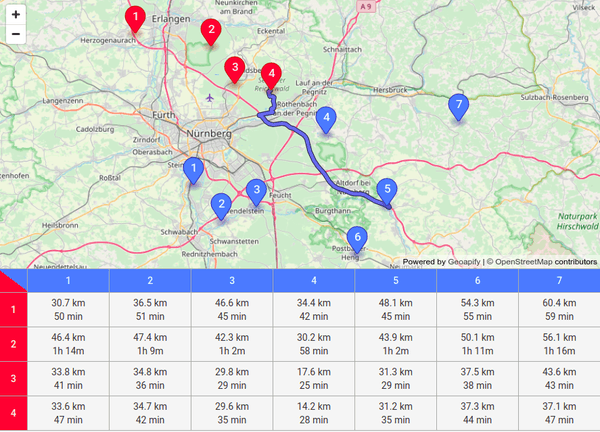This screenshot has width=600, height=432.
Task: Select cell 30.7 km 50 min
Action: pos(68,310)
